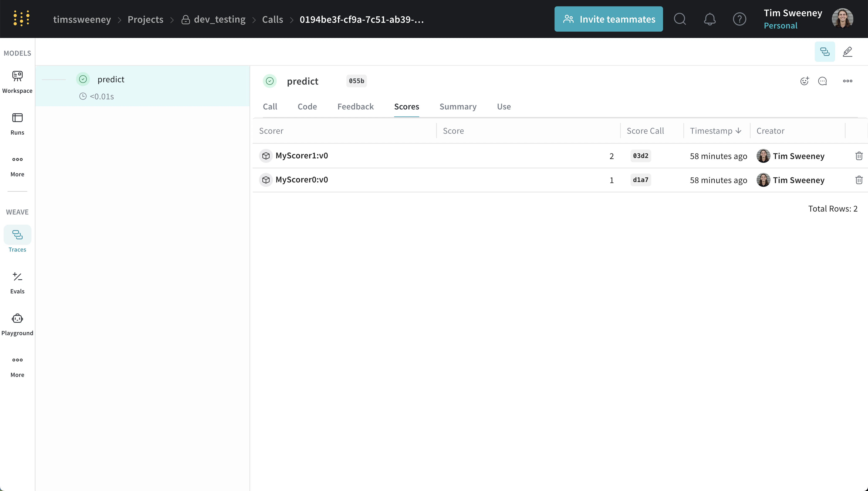The image size is (868, 491).
Task: Open the predict call options menu
Action: pos(847,81)
